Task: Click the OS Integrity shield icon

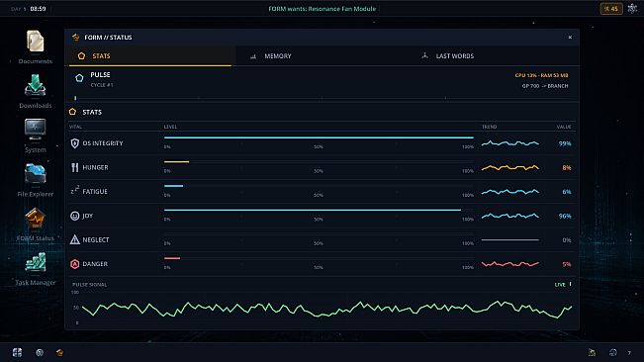Action: coord(75,143)
